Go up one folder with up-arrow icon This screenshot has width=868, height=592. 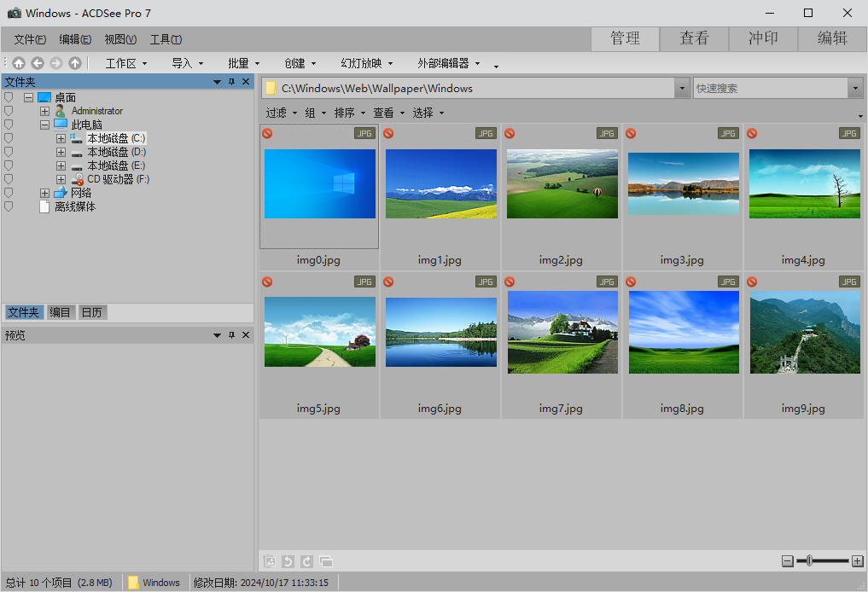coord(75,63)
